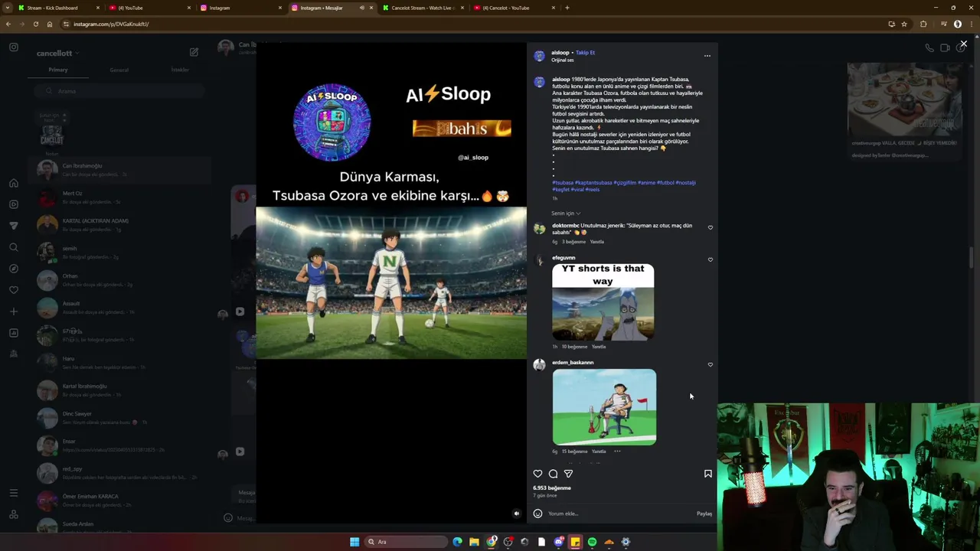Like efeguvnn's comment heart
The width and height of the screenshot is (980, 551).
(x=710, y=259)
